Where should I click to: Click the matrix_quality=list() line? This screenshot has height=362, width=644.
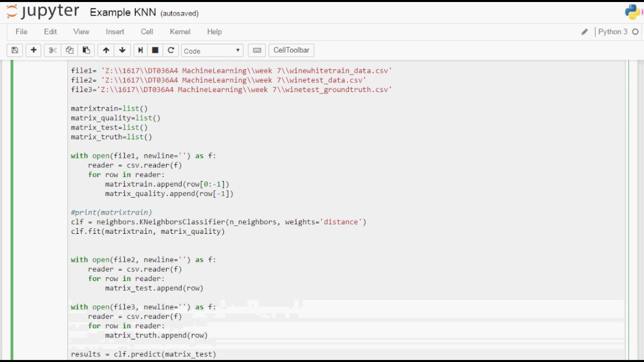tap(116, 118)
